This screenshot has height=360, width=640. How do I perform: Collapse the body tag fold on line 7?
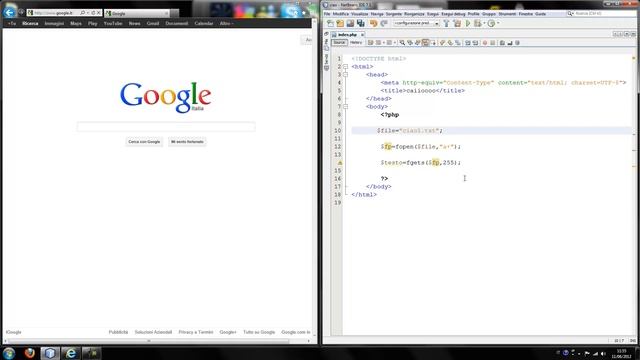tap(345, 107)
